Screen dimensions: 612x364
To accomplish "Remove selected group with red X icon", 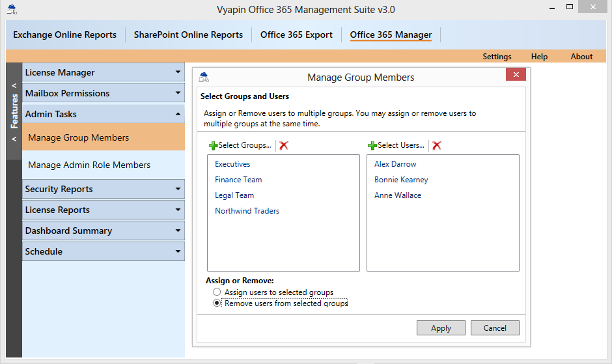I will (x=284, y=146).
